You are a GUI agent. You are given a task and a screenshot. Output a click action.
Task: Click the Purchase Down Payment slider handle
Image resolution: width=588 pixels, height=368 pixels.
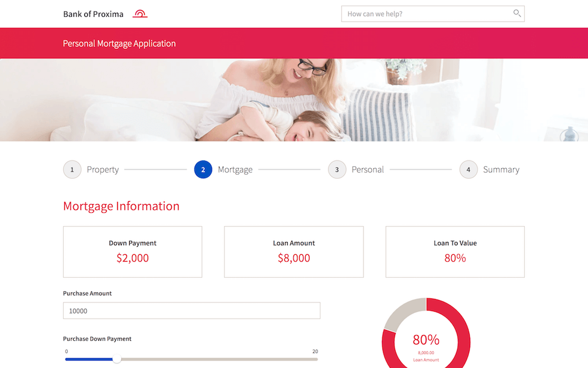click(117, 359)
